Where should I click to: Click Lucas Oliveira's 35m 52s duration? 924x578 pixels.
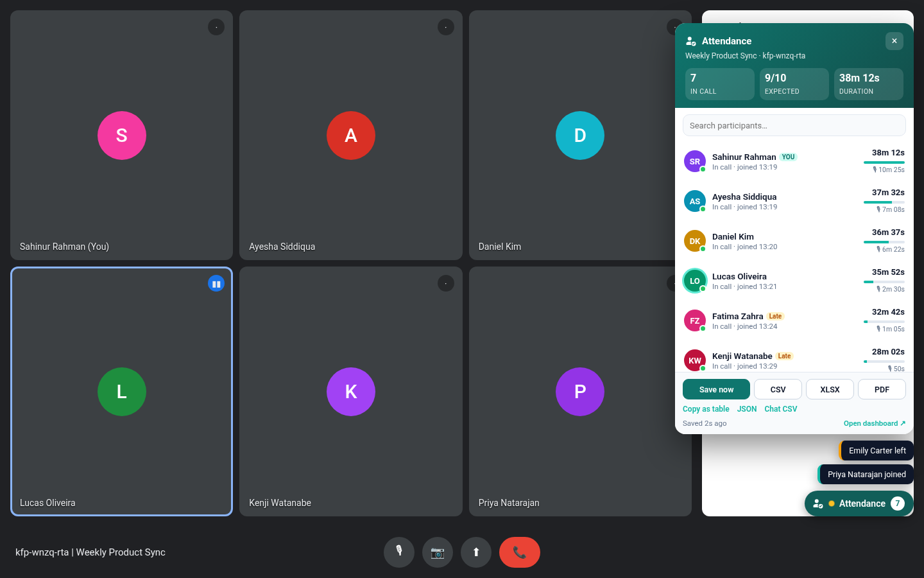[888, 272]
